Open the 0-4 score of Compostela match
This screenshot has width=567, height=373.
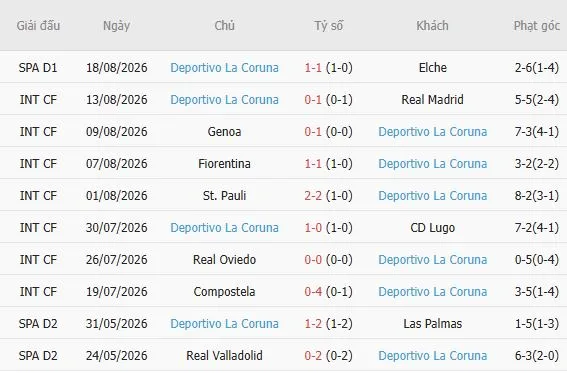[313, 291]
